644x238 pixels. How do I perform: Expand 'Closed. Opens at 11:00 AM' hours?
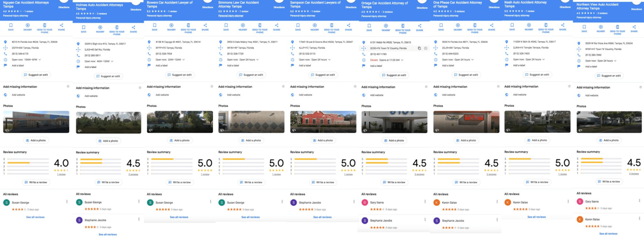click(x=402, y=60)
